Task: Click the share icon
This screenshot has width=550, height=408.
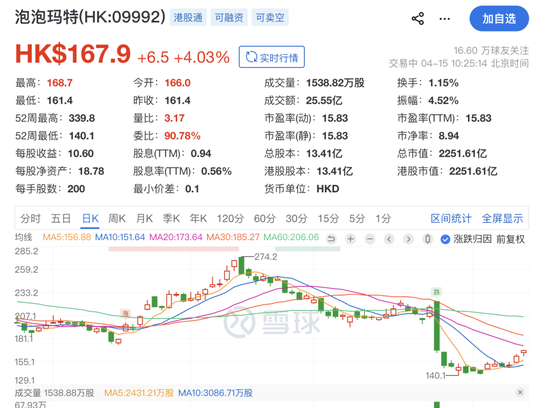Action: pos(417,19)
